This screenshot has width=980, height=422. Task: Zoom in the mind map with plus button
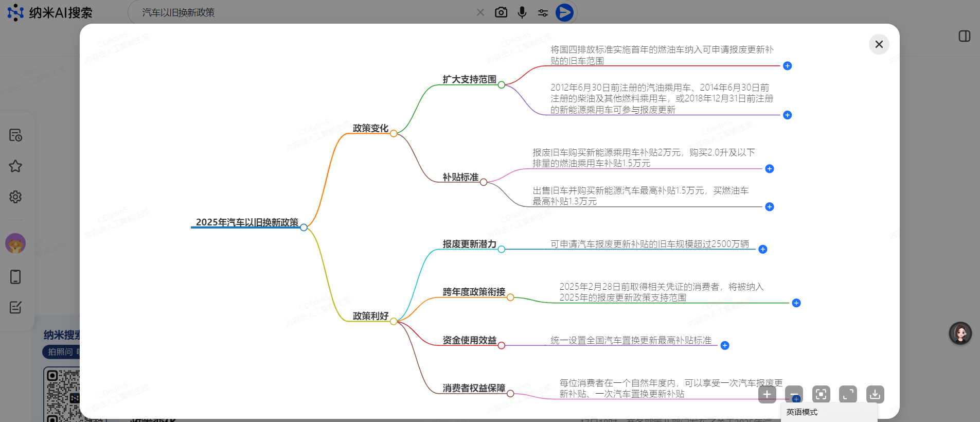[x=767, y=394]
